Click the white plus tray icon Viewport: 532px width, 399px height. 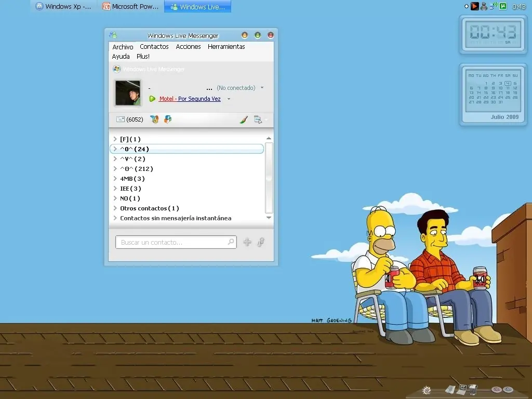[x=467, y=6]
